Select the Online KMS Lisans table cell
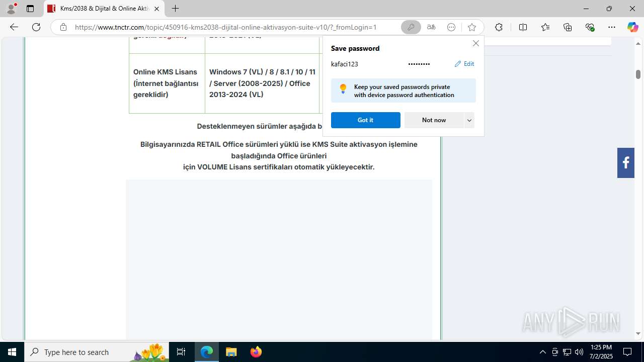This screenshot has width=644, height=362. tap(167, 83)
